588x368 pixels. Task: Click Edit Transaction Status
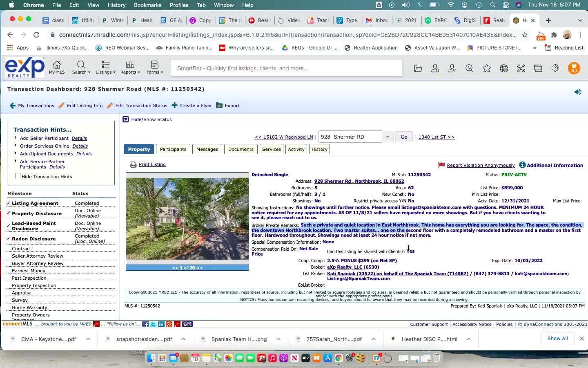[x=137, y=105]
